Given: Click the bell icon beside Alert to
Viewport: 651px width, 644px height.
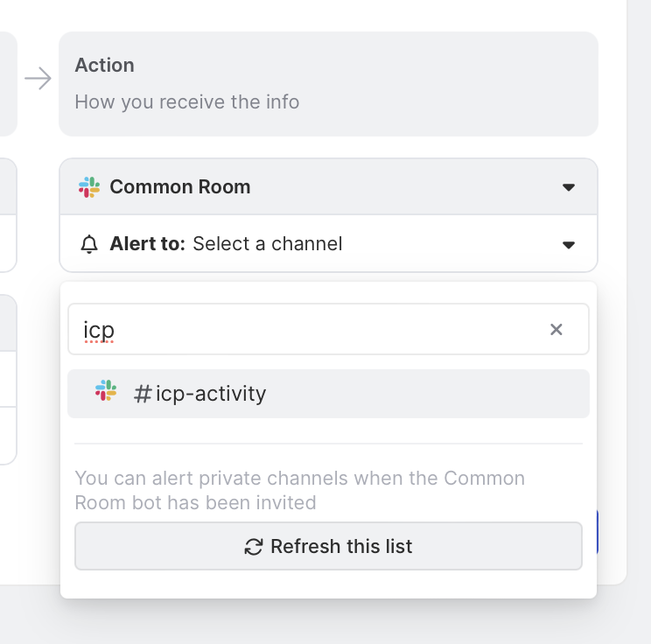Looking at the screenshot, I should tap(88, 244).
